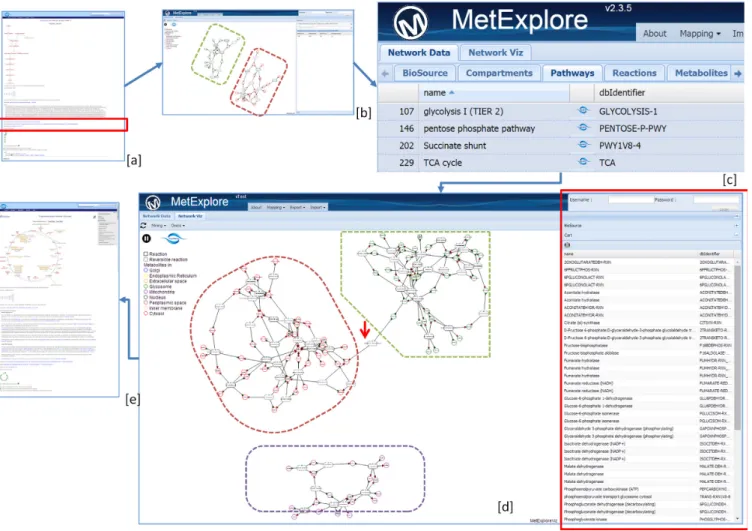Image resolution: width=752 pixels, height=531 pixels.
Task: Select the Reactions grid tab
Action: click(634, 73)
